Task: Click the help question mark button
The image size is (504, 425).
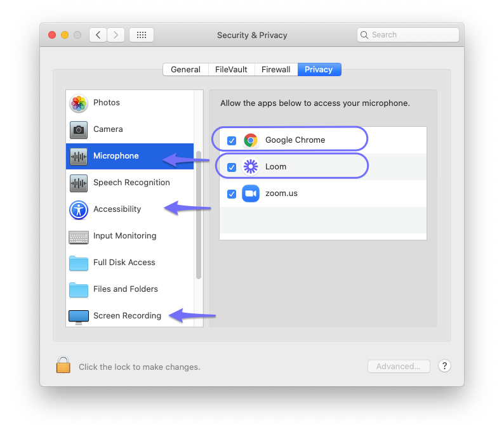Action: (445, 366)
